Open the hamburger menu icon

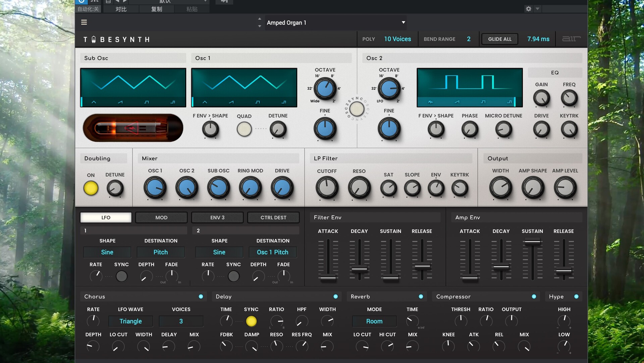point(84,22)
